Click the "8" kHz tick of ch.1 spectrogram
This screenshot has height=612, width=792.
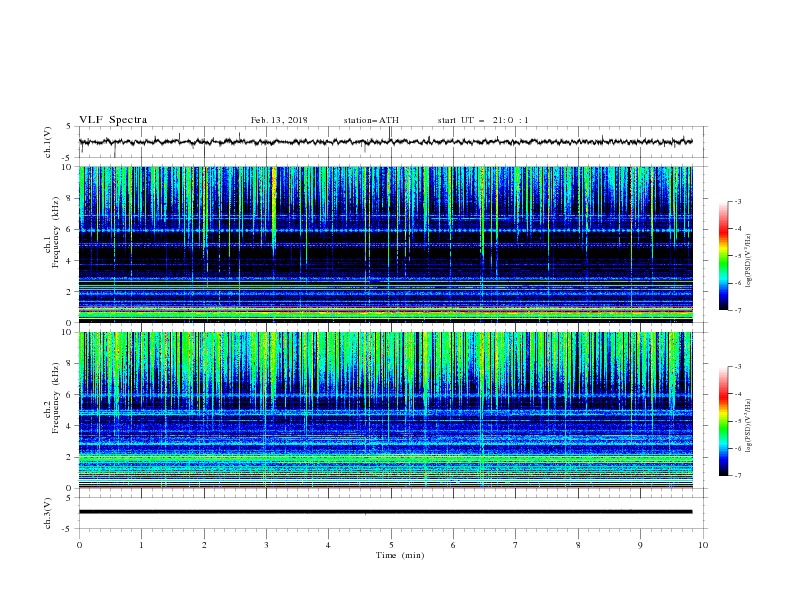pos(69,198)
